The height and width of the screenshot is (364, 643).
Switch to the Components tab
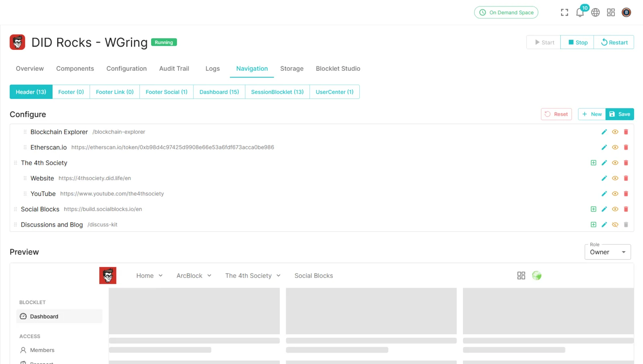tap(75, 69)
